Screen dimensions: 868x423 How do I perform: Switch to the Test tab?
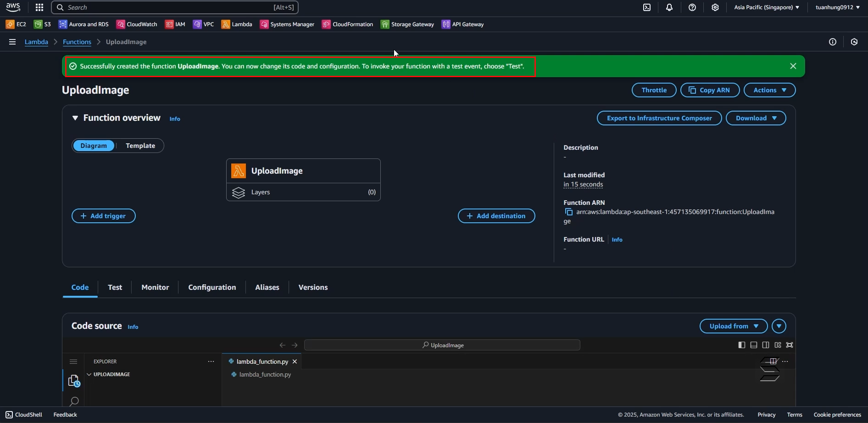[115, 288]
